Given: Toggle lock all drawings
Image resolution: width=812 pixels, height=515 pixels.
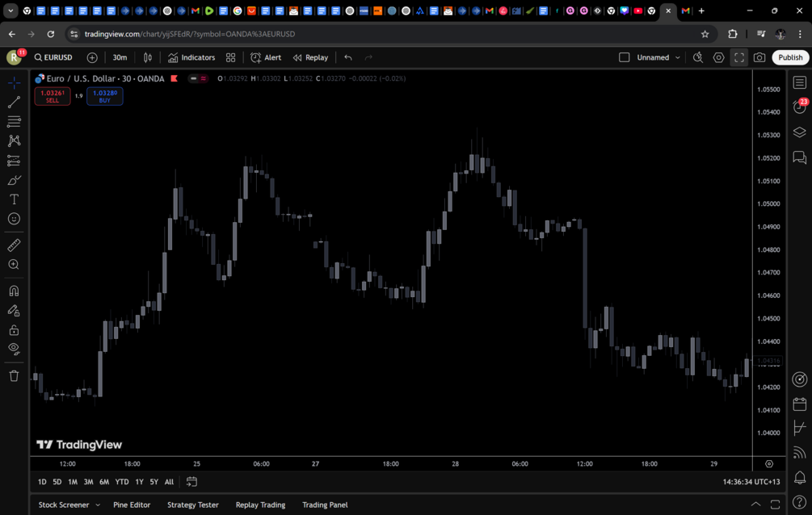Looking at the screenshot, I should 14,329.
